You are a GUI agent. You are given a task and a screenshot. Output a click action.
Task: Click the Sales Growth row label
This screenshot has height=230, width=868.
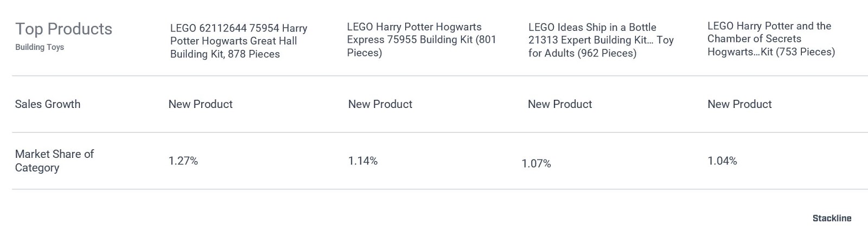tap(48, 104)
